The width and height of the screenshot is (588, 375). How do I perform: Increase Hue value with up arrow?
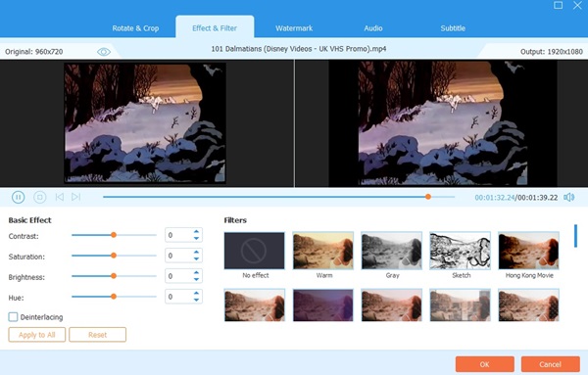coord(196,294)
